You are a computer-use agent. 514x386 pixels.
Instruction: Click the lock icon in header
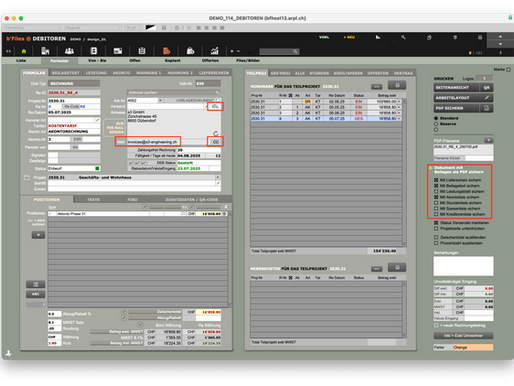[480, 37]
